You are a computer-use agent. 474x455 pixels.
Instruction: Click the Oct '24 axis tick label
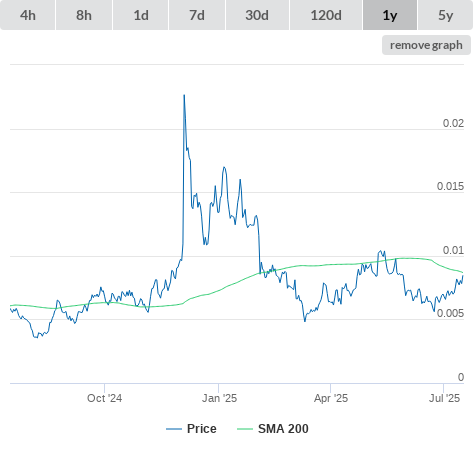point(105,398)
